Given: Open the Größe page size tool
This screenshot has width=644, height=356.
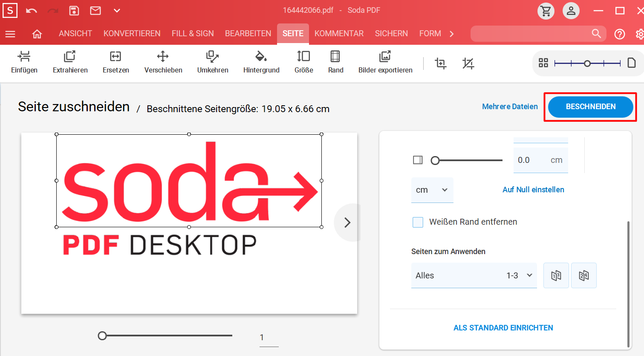Looking at the screenshot, I should (x=304, y=62).
